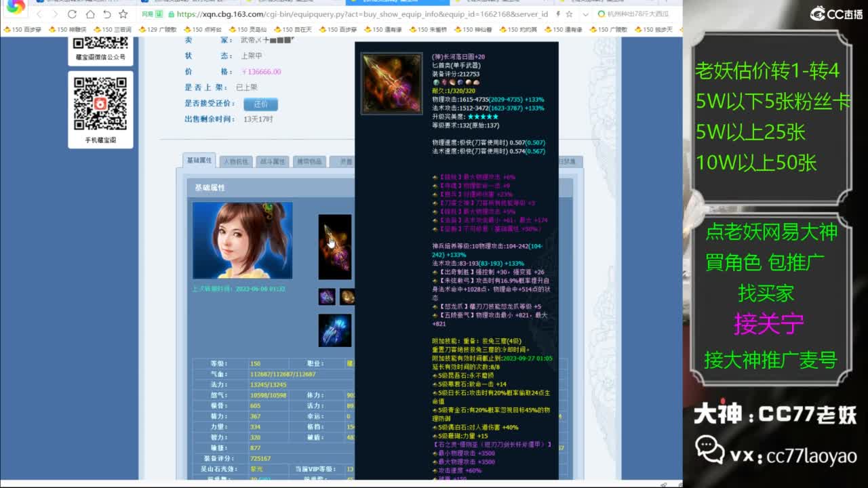Click the equipped dagger weapon icon
This screenshot has width=868, height=488.
pos(335,247)
